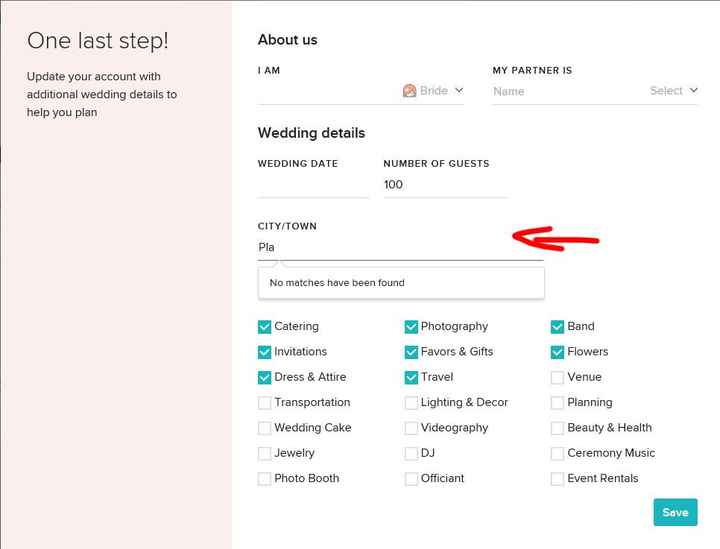Deselect the Flowers checkbox

pos(558,352)
